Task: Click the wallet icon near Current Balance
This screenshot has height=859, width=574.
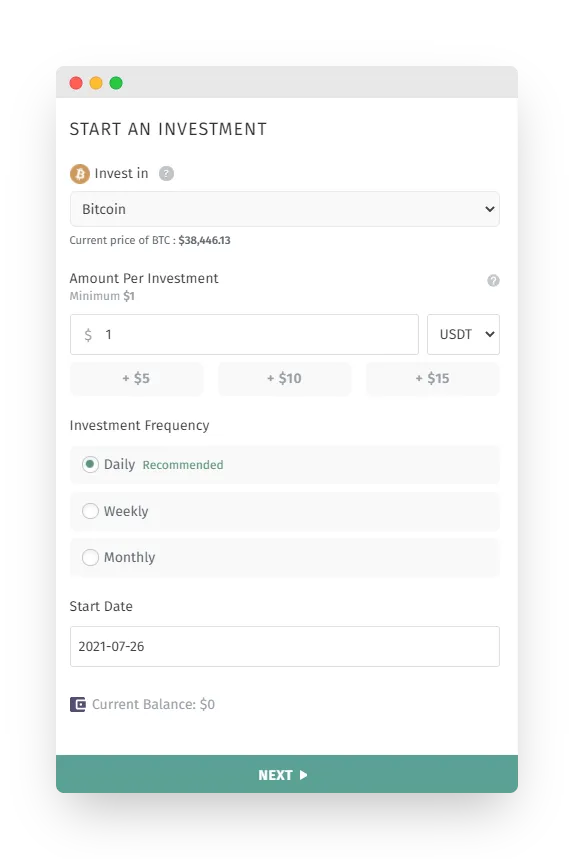Action: (78, 704)
